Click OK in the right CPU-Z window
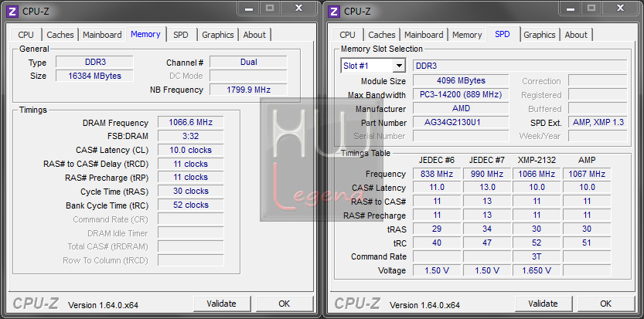644x319 pixels. tap(606, 304)
